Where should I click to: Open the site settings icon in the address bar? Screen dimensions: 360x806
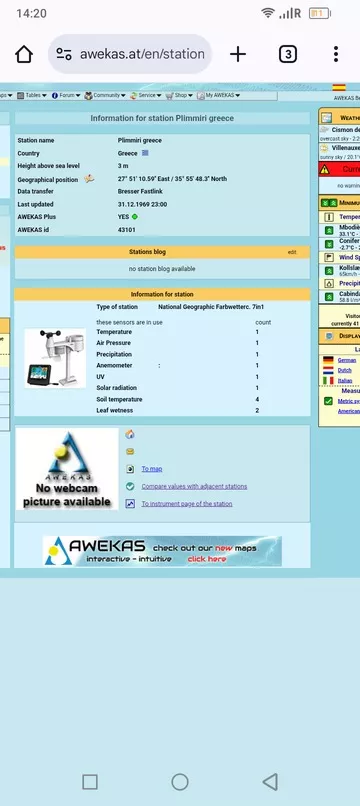(64, 54)
